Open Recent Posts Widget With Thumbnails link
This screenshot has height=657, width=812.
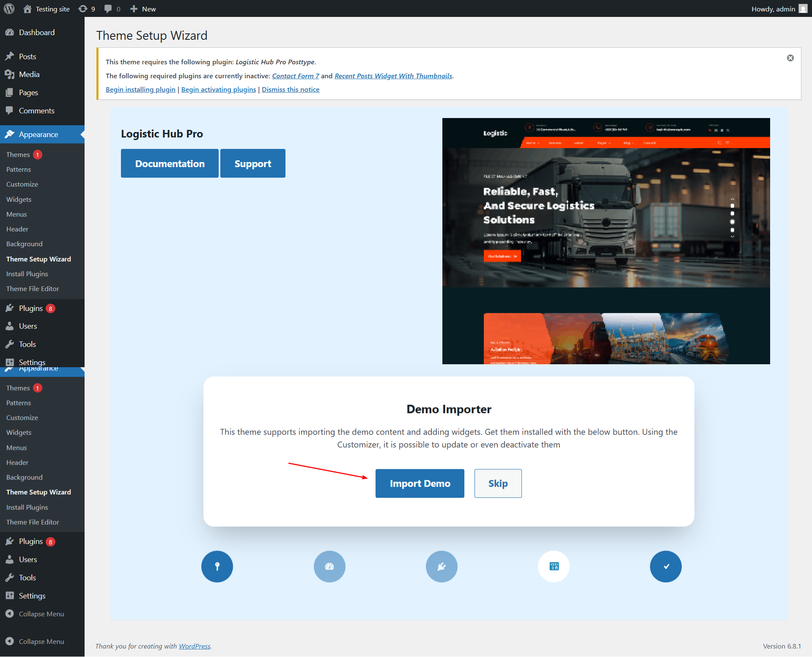393,76
